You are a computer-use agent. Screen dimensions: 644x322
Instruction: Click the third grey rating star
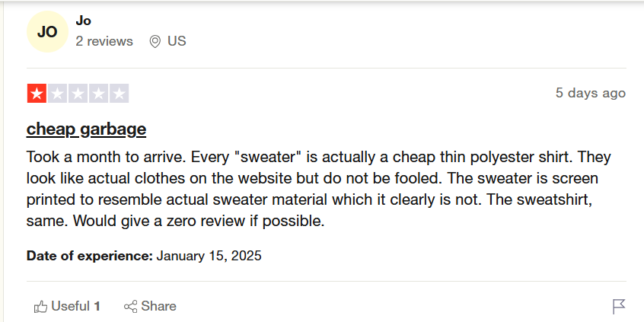tap(78, 94)
